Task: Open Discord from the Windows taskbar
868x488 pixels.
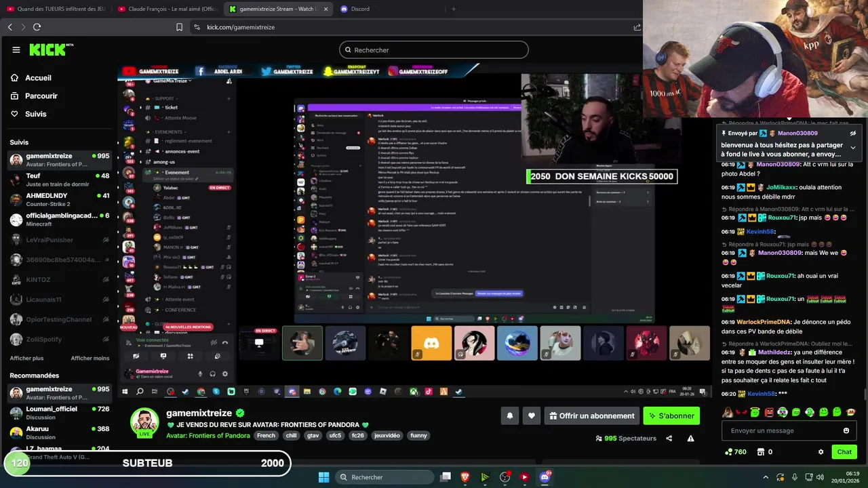Action: tap(545, 477)
